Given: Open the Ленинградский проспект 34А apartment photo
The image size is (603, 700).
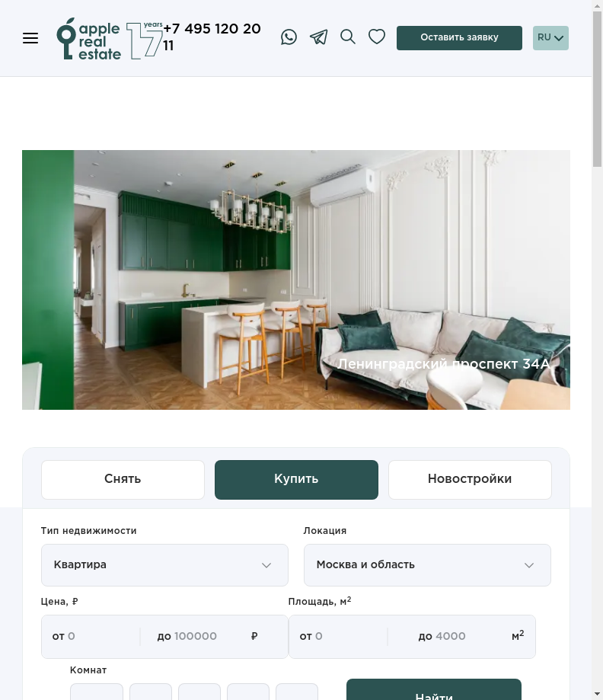Looking at the screenshot, I should (296, 280).
